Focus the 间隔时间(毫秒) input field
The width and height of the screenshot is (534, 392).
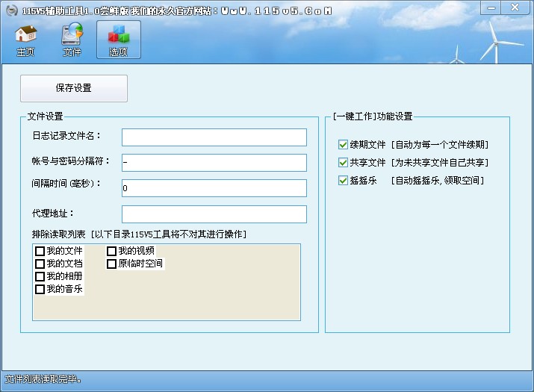[214, 188]
